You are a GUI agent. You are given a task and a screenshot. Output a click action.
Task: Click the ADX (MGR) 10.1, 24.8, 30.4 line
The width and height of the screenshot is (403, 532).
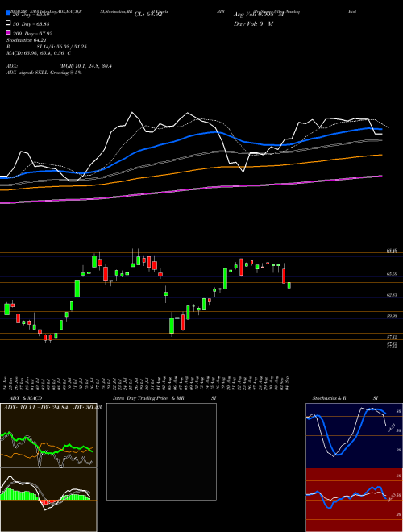pyautogui.click(x=59, y=66)
